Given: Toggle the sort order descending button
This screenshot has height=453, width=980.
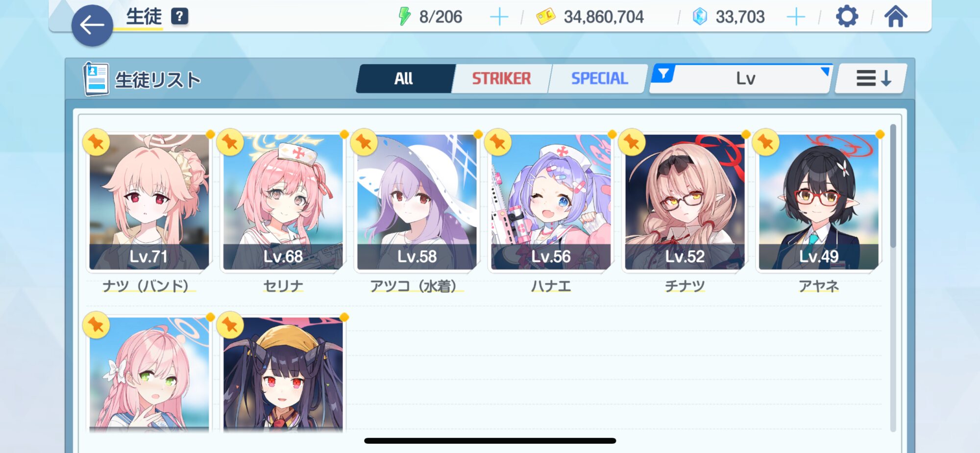Looking at the screenshot, I should (872, 78).
